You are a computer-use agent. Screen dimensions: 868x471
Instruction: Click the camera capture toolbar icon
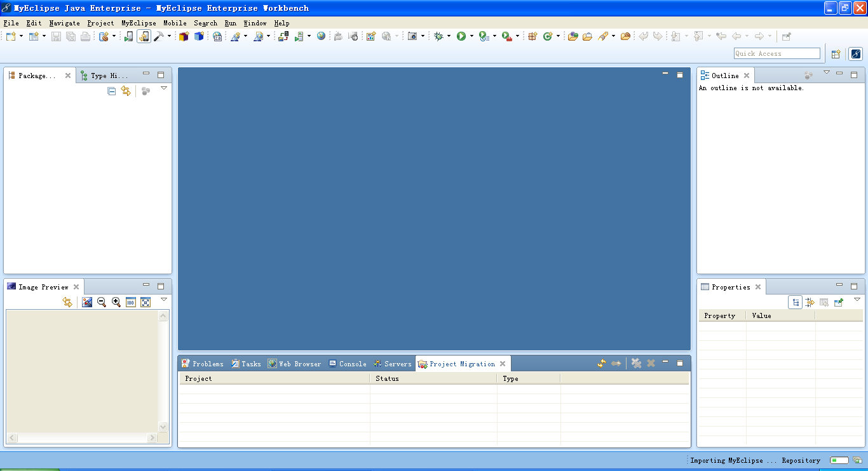coord(412,36)
